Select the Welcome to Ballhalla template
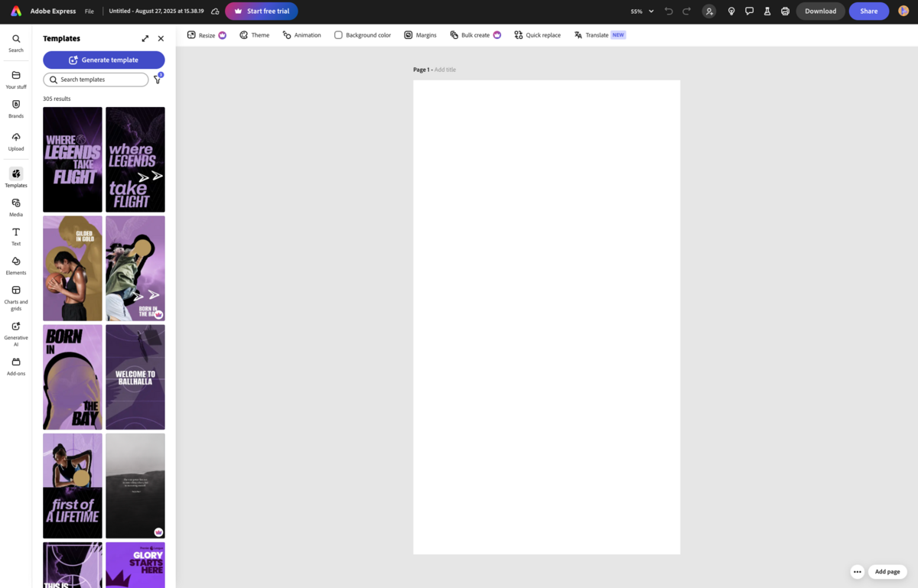This screenshot has height=588, width=918. click(x=135, y=377)
